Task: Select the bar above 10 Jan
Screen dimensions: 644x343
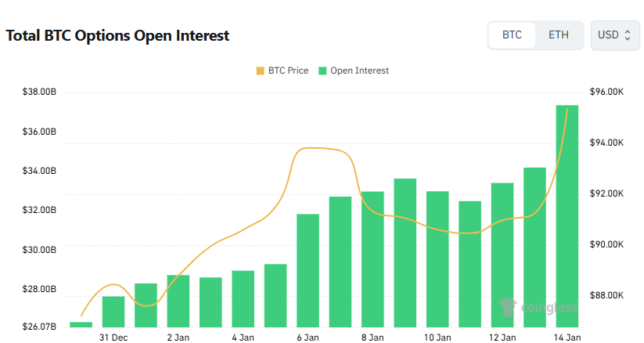Action: [x=437, y=258]
